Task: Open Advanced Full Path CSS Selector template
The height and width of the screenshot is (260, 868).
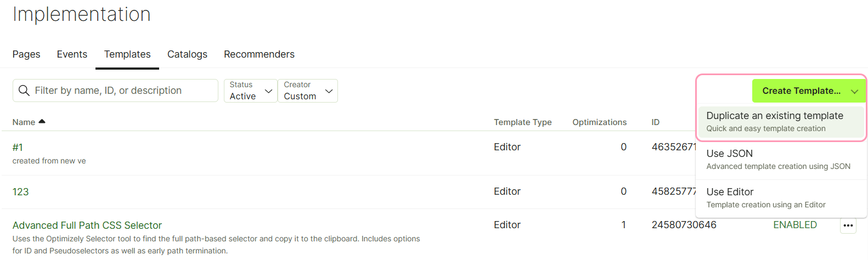Action: 87,225
